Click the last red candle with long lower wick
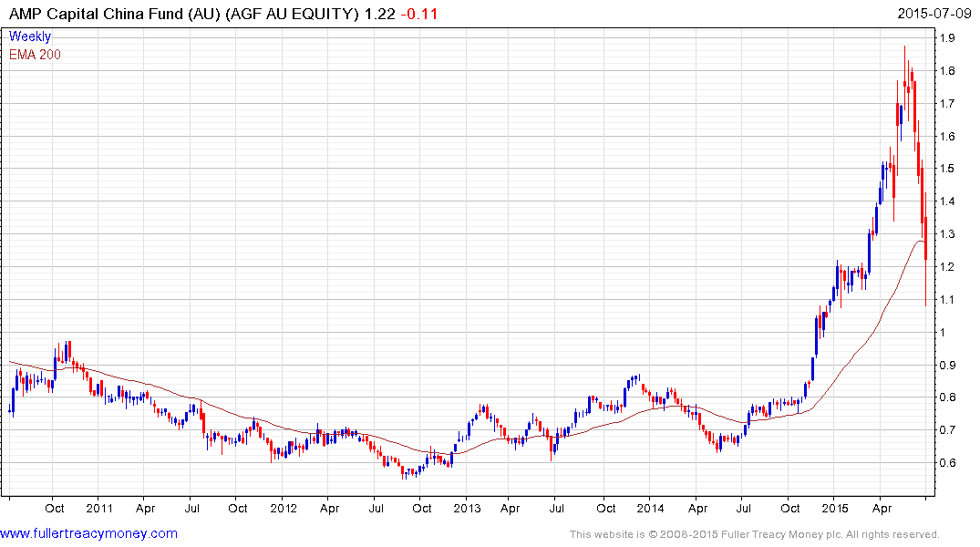This screenshot has height=547, width=980. click(925, 250)
